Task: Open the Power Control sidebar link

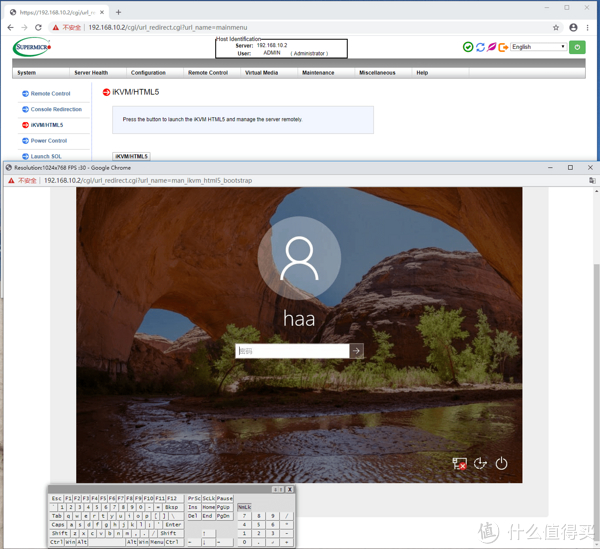Action: click(49, 141)
